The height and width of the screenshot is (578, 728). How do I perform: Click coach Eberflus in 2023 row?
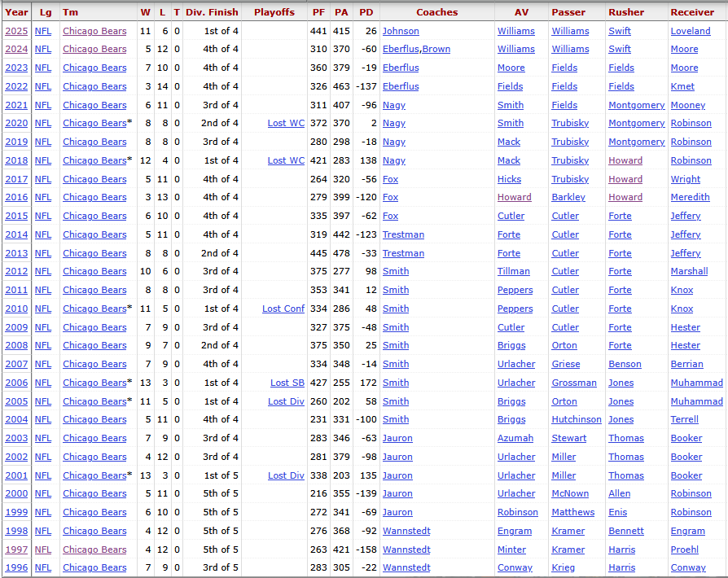[x=401, y=68]
